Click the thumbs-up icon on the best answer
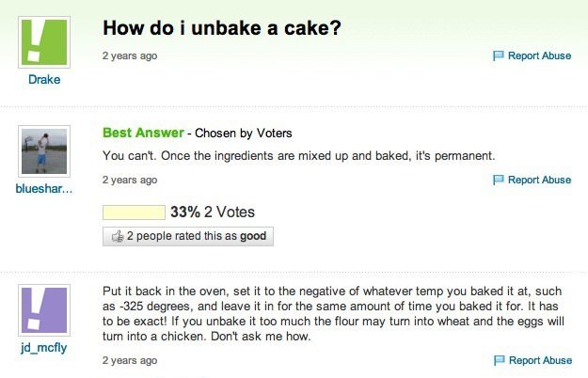The height and width of the screenshot is (378, 588). pos(118,237)
